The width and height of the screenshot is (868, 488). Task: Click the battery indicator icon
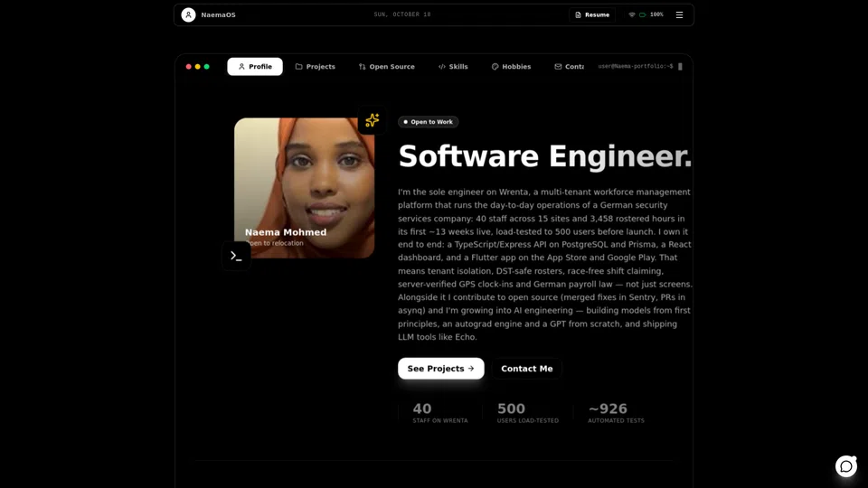(642, 15)
